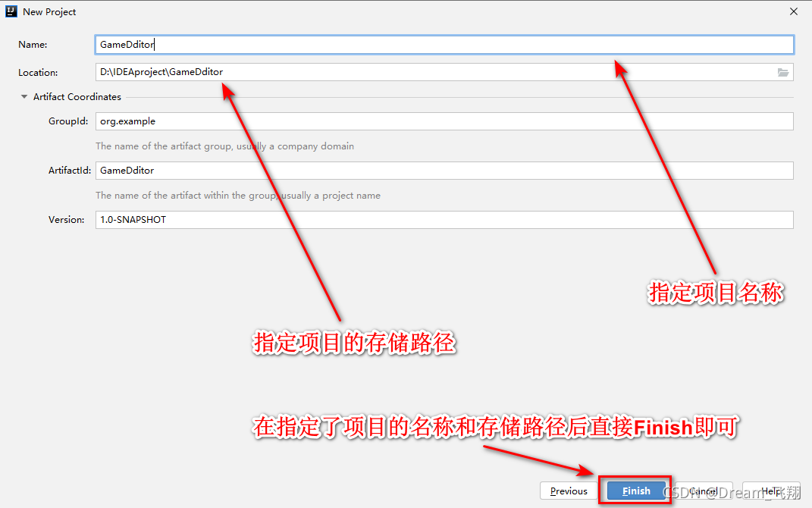The height and width of the screenshot is (508, 812).
Task: Open the Help button
Action: pos(771,491)
